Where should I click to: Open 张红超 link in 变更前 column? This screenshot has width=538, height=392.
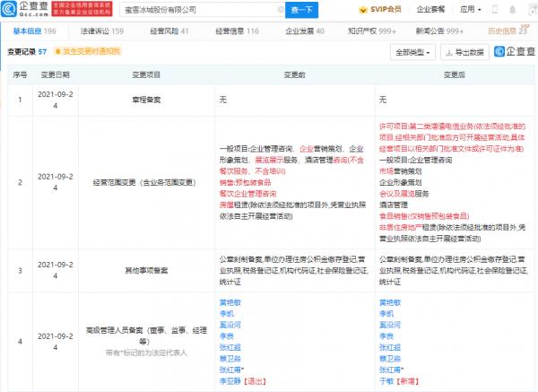[x=230, y=347]
